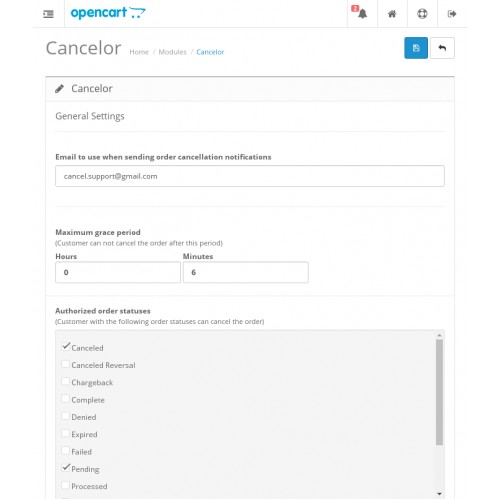Save settings with the blue save icon

point(416,48)
